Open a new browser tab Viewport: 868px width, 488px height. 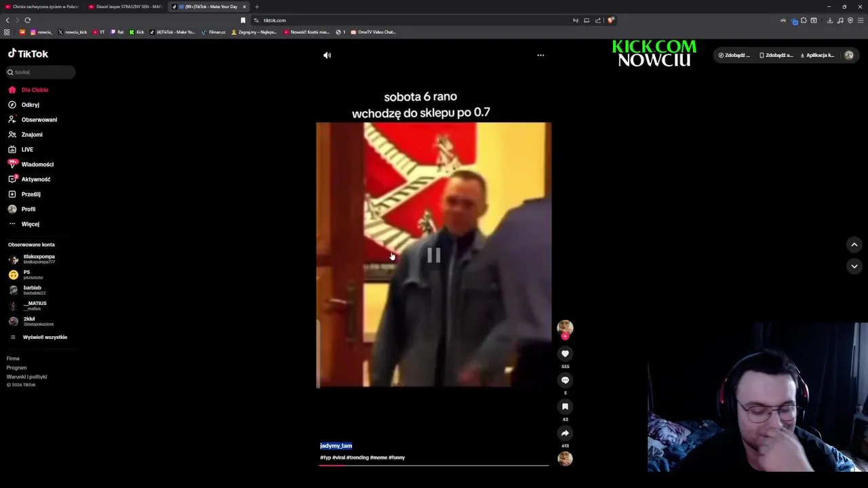257,7
